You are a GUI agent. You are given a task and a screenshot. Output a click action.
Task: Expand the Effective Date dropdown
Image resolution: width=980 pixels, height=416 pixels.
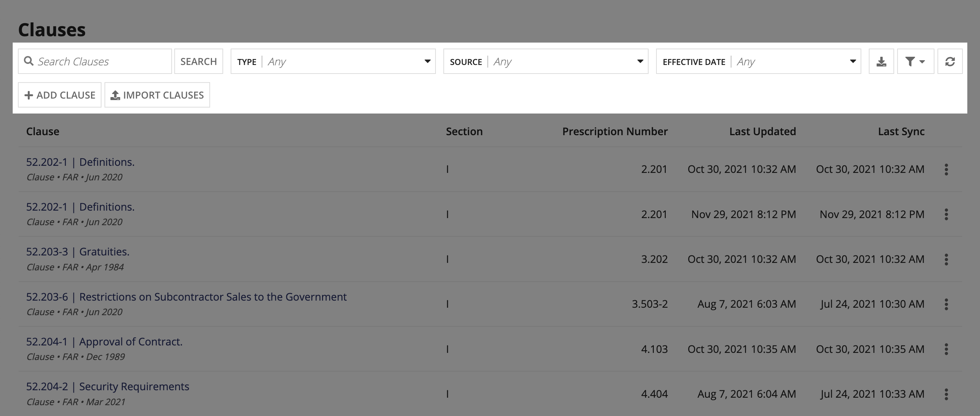tap(758, 61)
